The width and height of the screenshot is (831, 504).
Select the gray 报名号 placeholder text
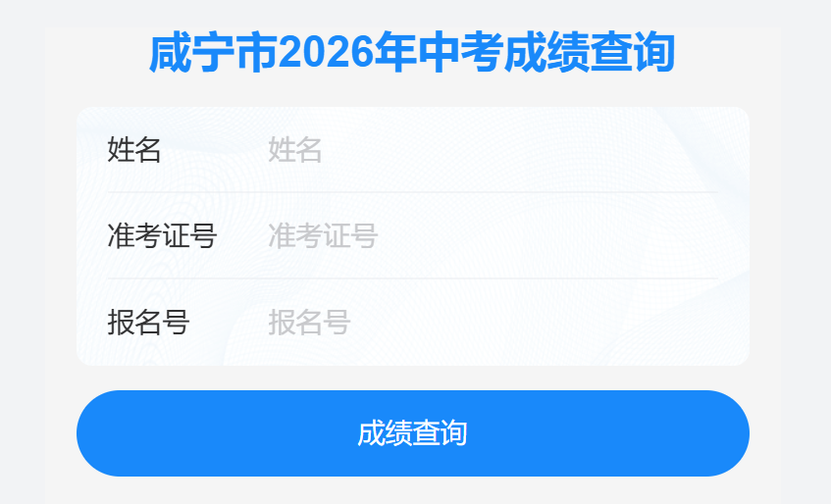point(308,322)
